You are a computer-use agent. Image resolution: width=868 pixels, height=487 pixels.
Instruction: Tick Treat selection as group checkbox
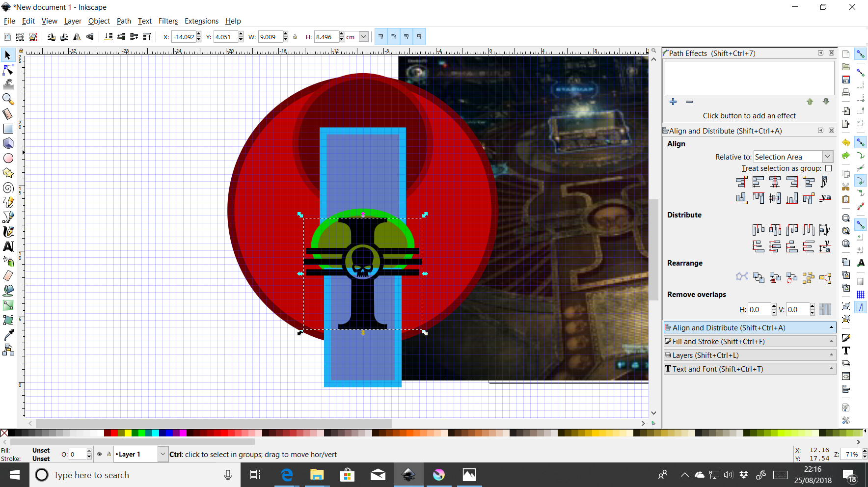(x=829, y=168)
